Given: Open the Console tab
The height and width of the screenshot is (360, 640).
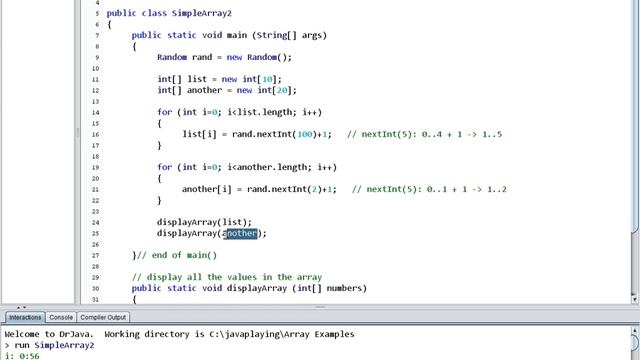Looking at the screenshot, I should click(x=61, y=317).
